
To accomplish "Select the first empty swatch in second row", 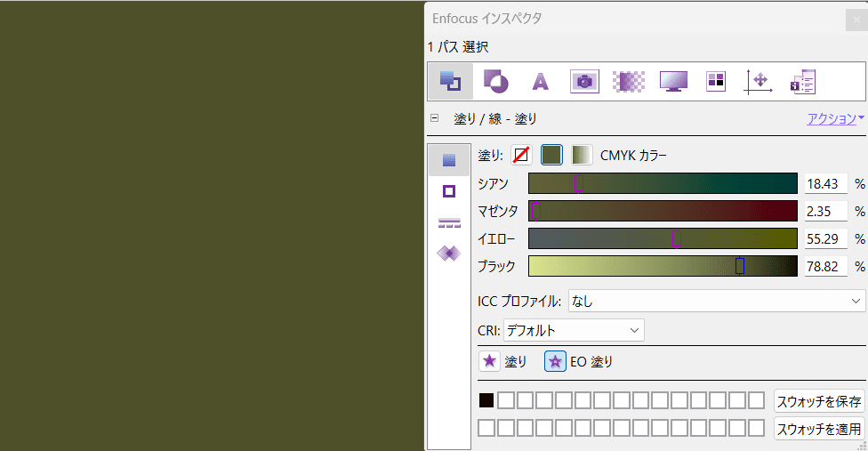I will coord(486,428).
